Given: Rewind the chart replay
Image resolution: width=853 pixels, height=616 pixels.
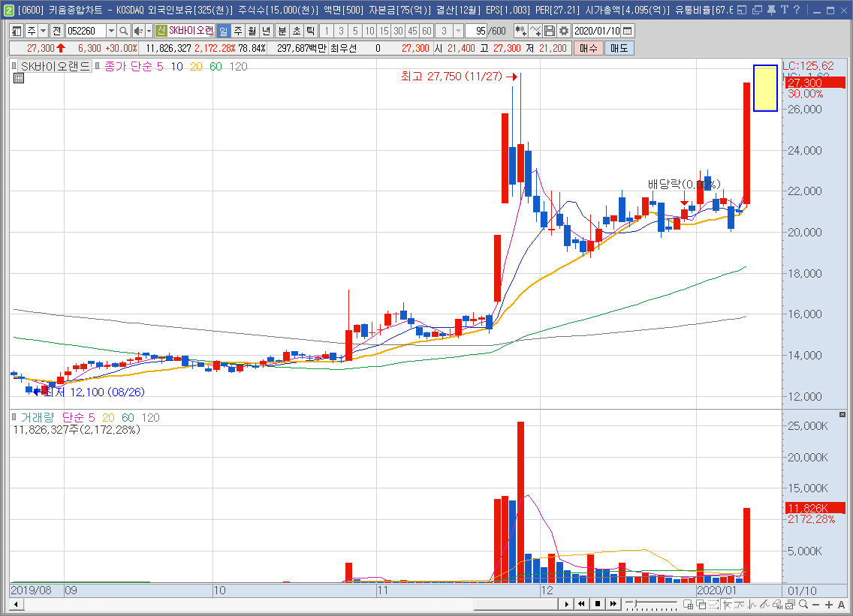Looking at the screenshot, I should (x=581, y=604).
